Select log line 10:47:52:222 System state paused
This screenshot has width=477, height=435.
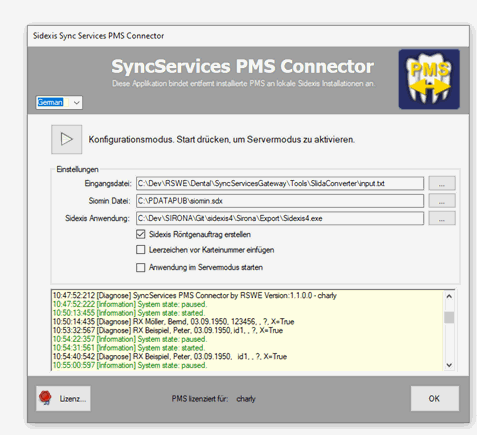[130, 304]
